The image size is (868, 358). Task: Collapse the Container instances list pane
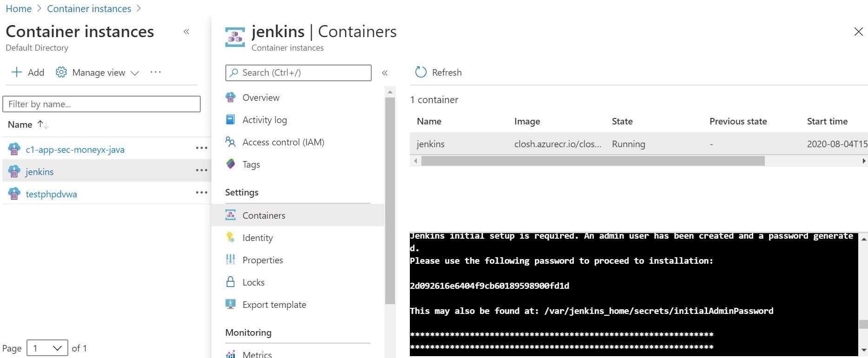[186, 32]
